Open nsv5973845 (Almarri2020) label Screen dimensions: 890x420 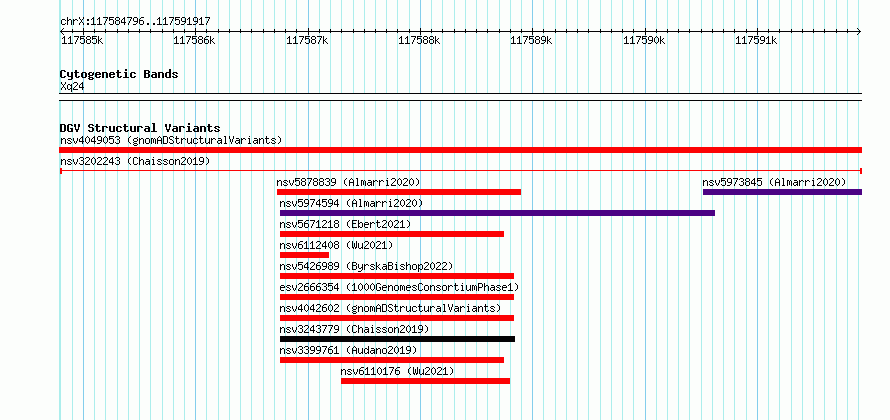click(x=774, y=182)
